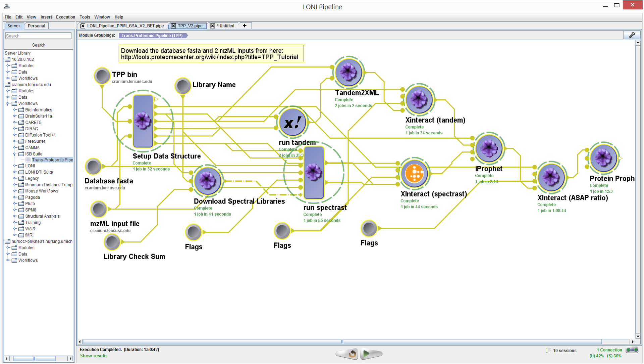This screenshot has height=364, width=644.
Task: Click the reset workflow button
Action: (x=347, y=354)
